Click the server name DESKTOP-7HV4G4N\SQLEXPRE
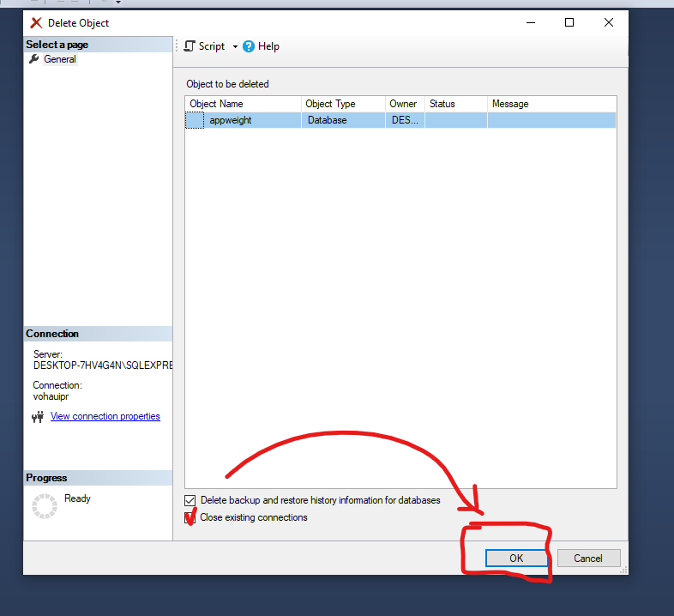Viewport: 674px width, 616px height. coord(103,365)
